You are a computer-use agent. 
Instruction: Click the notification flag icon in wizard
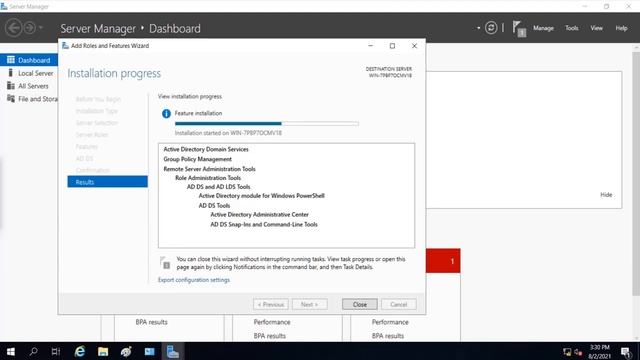pos(165,262)
